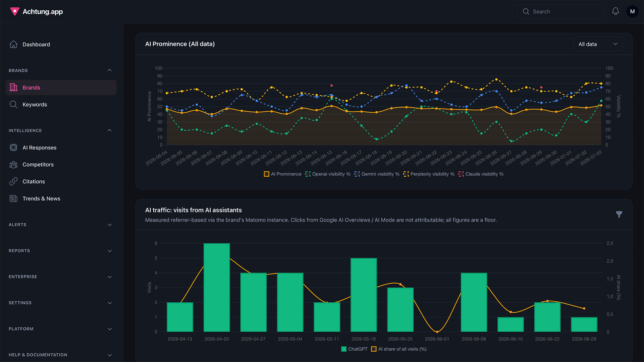Go to AI Responses page
The image size is (644, 362).
pyautogui.click(x=61, y=147)
